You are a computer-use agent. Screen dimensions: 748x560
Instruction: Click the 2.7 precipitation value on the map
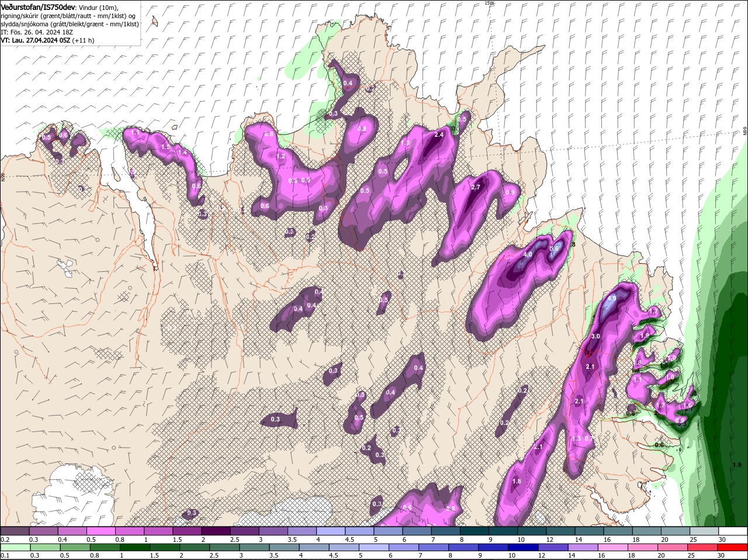click(475, 187)
